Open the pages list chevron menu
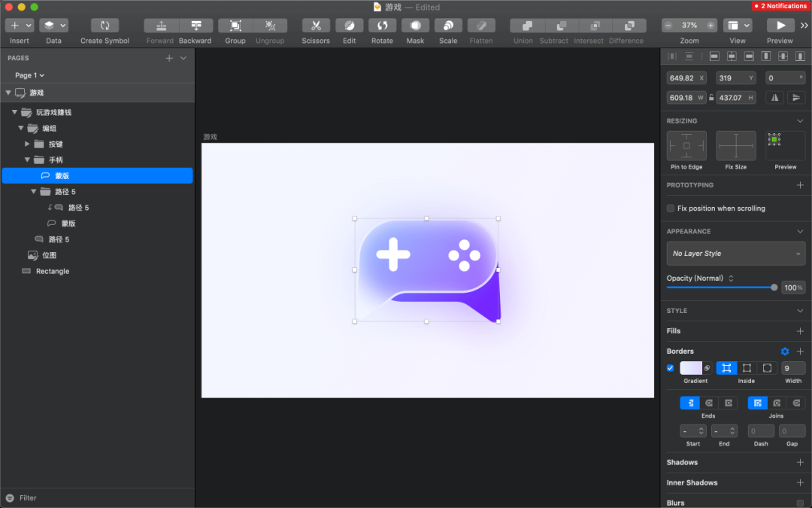 pos(183,58)
